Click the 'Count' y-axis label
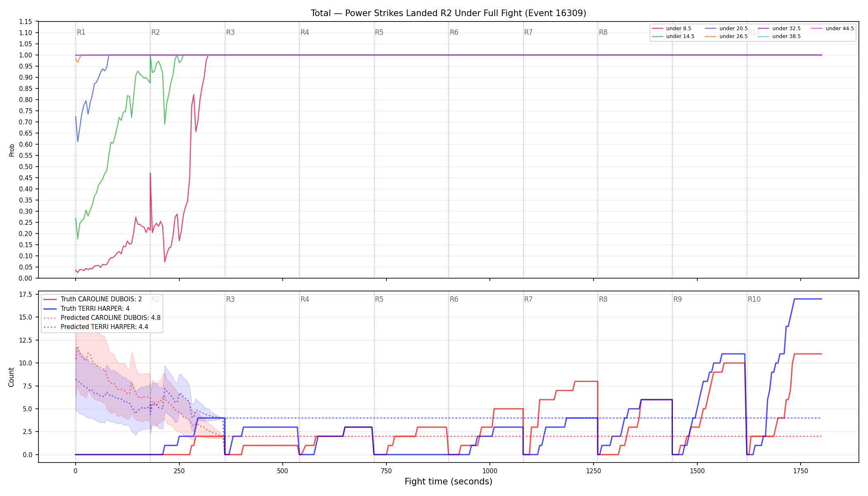This screenshot has width=868, height=496. [x=11, y=377]
